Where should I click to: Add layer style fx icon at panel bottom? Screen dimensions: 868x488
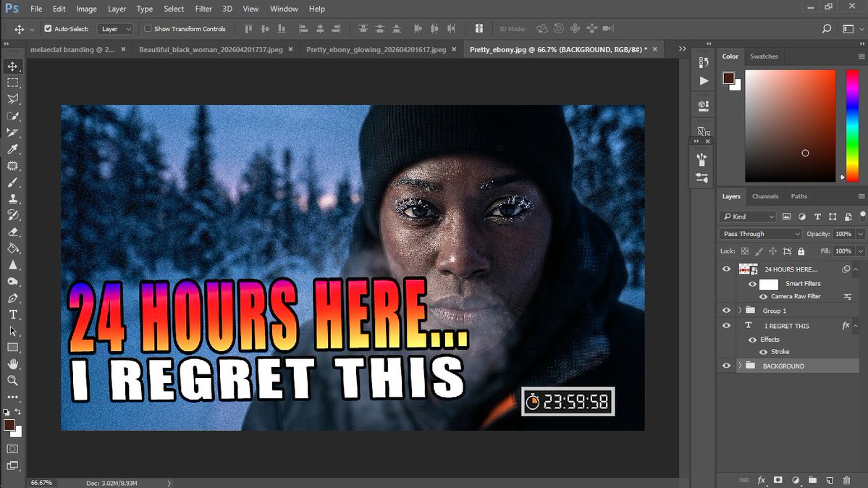click(x=761, y=480)
